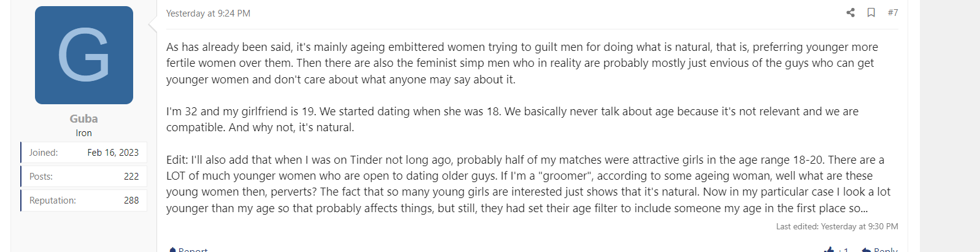
Task: Click the Posts: label in sidebar
Action: (41, 177)
